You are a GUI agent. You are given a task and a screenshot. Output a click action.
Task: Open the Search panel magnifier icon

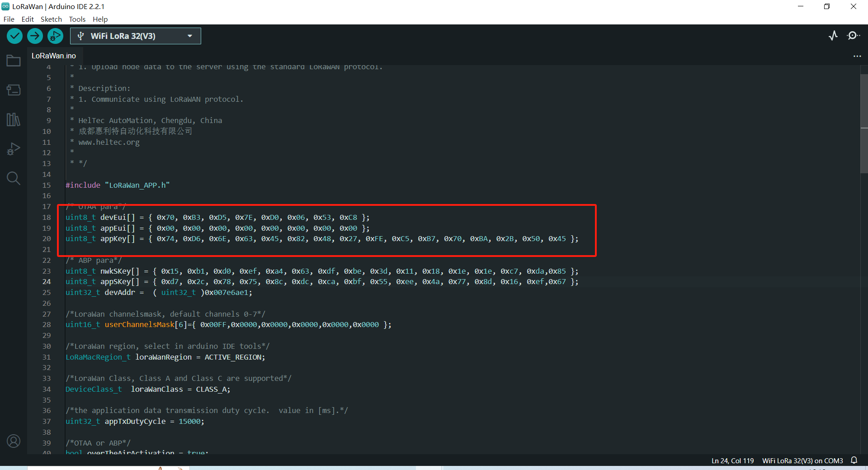14,178
